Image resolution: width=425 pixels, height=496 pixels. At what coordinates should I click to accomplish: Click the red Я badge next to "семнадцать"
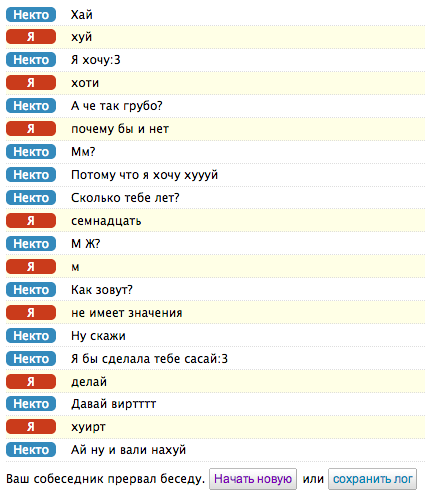pos(31,221)
